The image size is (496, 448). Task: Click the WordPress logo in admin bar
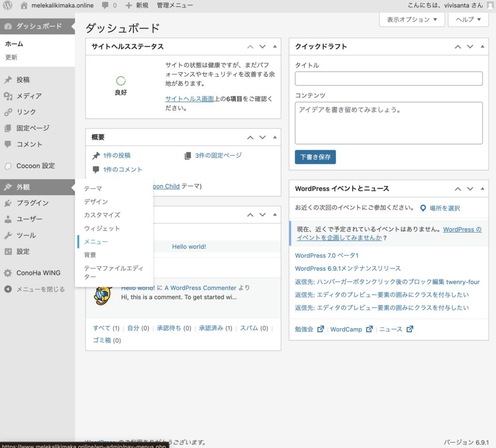coord(7,5)
